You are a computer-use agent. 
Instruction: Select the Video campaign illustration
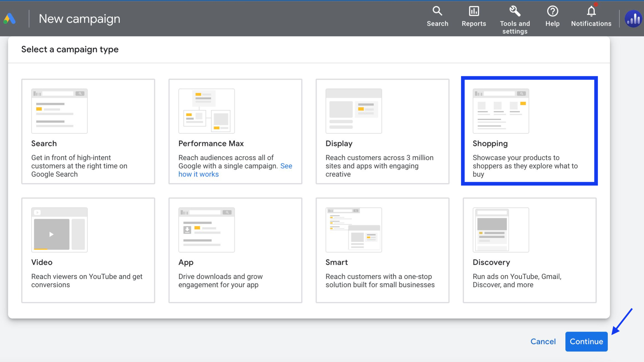click(x=59, y=230)
